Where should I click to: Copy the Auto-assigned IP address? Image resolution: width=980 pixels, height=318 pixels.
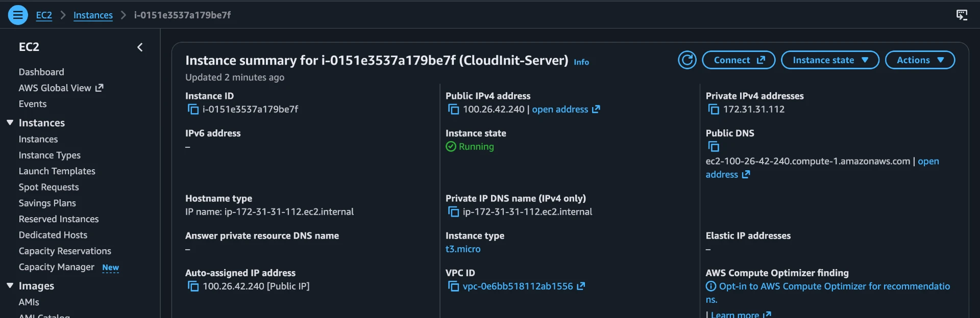pyautogui.click(x=193, y=286)
